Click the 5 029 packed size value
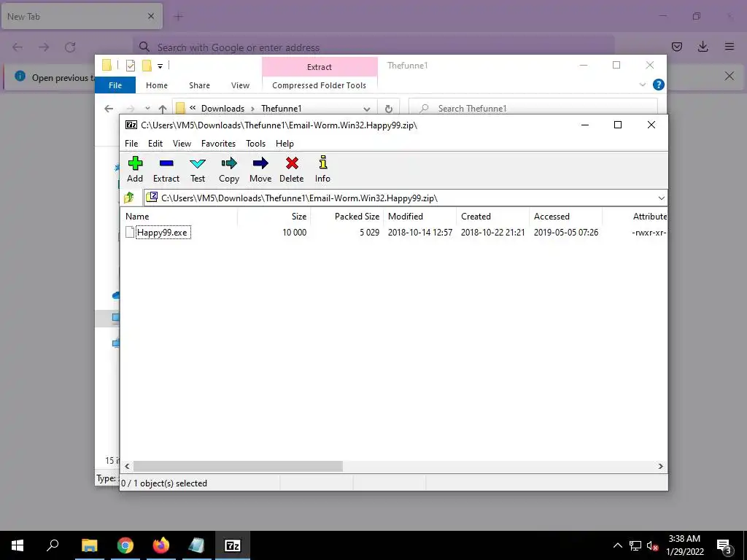This screenshot has width=747, height=560. point(369,233)
